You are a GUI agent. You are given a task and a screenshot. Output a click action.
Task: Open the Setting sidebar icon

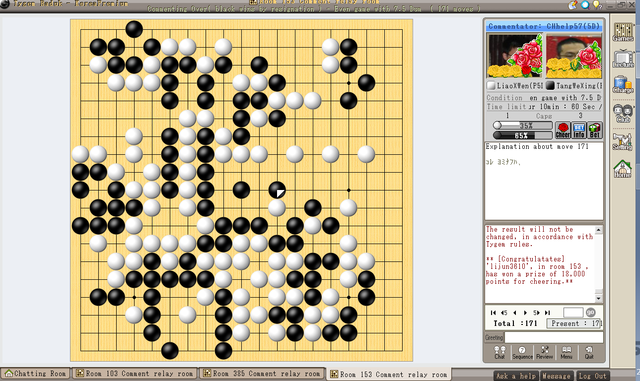coord(622,141)
